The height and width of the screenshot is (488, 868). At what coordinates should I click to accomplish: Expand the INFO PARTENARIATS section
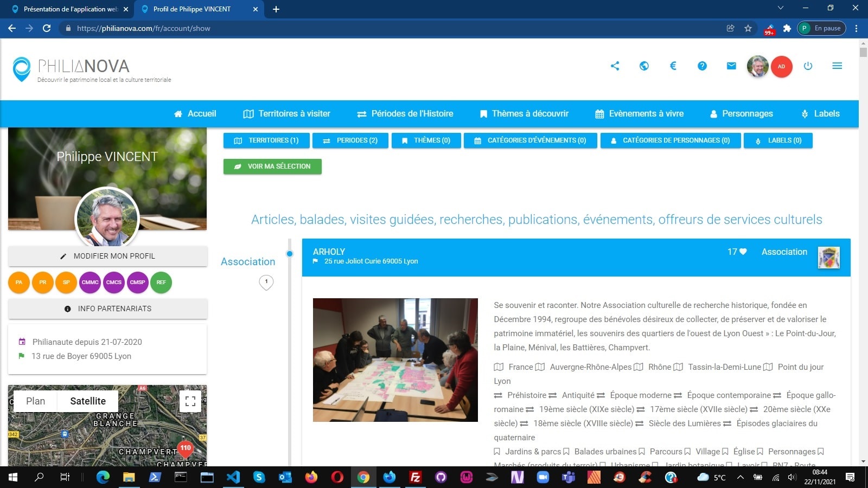tap(108, 309)
